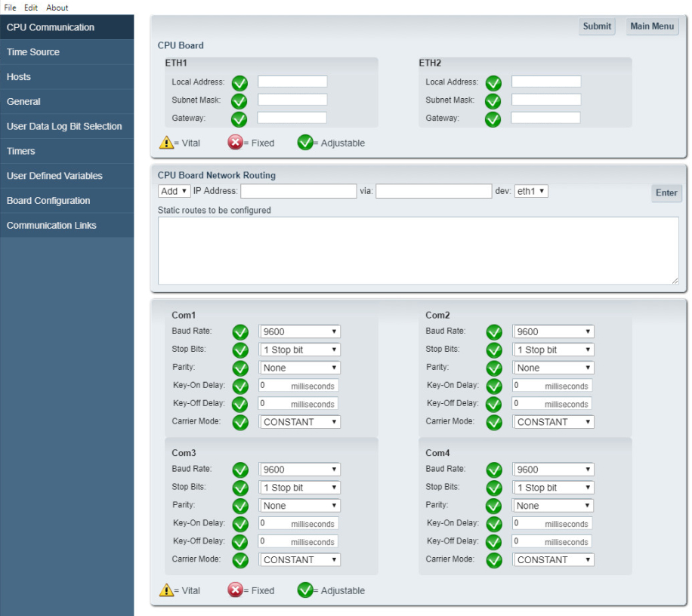Open Board Configuration section
This screenshot has height=616, width=692.
(67, 201)
